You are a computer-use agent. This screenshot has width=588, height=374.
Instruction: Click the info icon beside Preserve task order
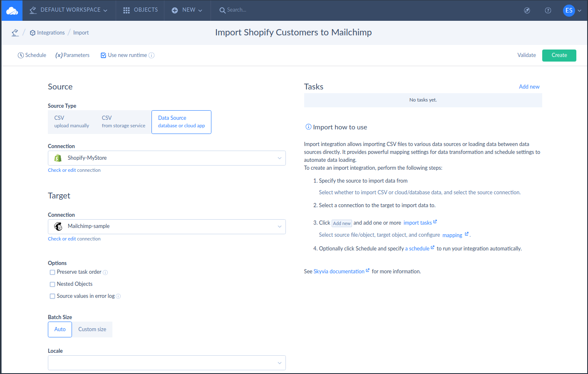105,272
